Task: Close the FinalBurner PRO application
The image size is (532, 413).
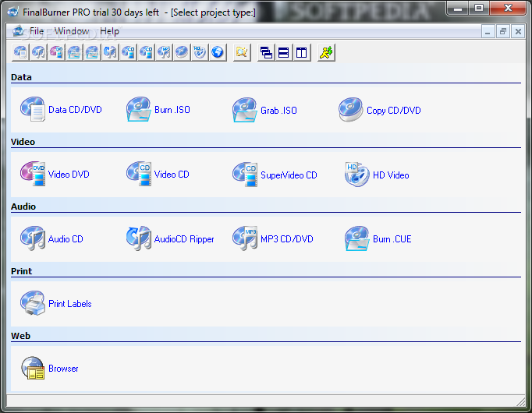Action: point(508,8)
